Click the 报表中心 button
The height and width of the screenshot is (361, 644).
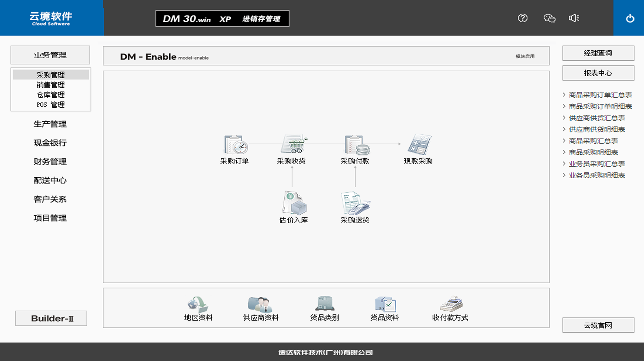click(598, 73)
